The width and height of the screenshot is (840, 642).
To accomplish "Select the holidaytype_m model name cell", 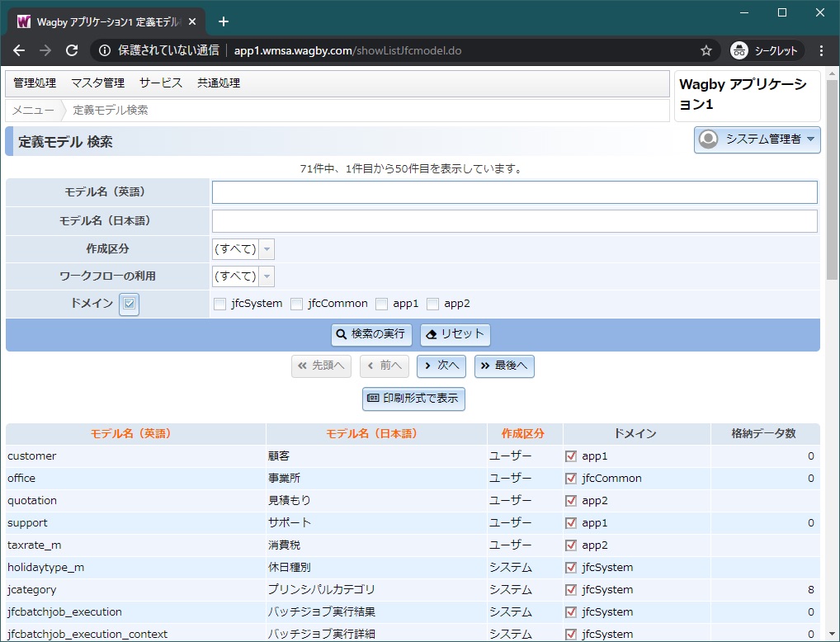I will (x=135, y=568).
